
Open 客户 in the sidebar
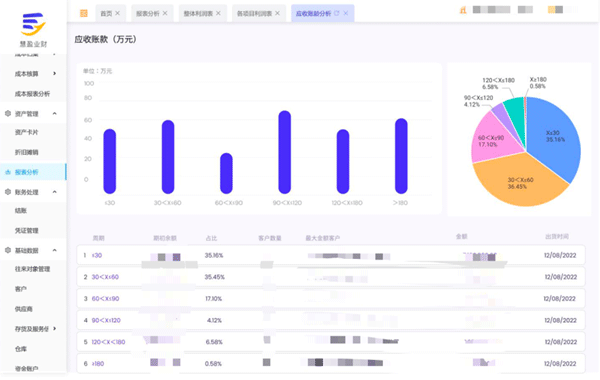point(21,289)
